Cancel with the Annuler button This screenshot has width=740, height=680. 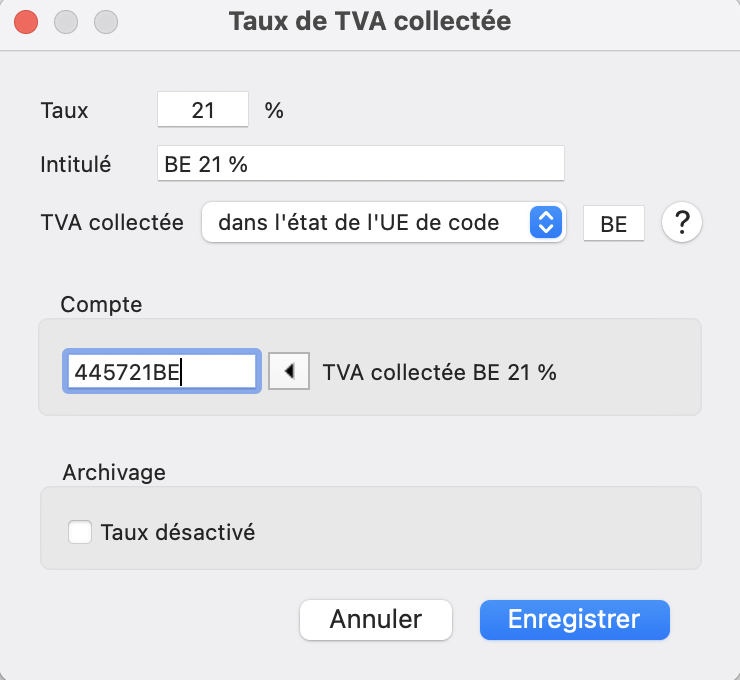pyautogui.click(x=376, y=620)
